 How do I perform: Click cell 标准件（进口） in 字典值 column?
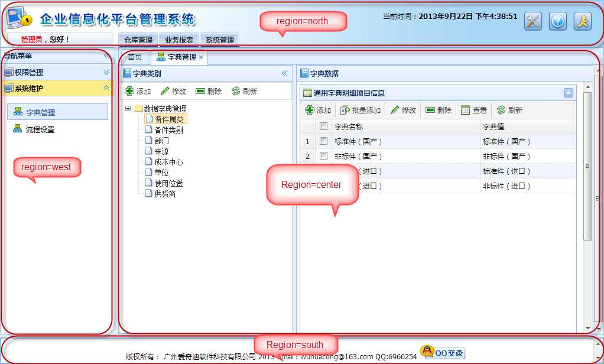click(528, 171)
